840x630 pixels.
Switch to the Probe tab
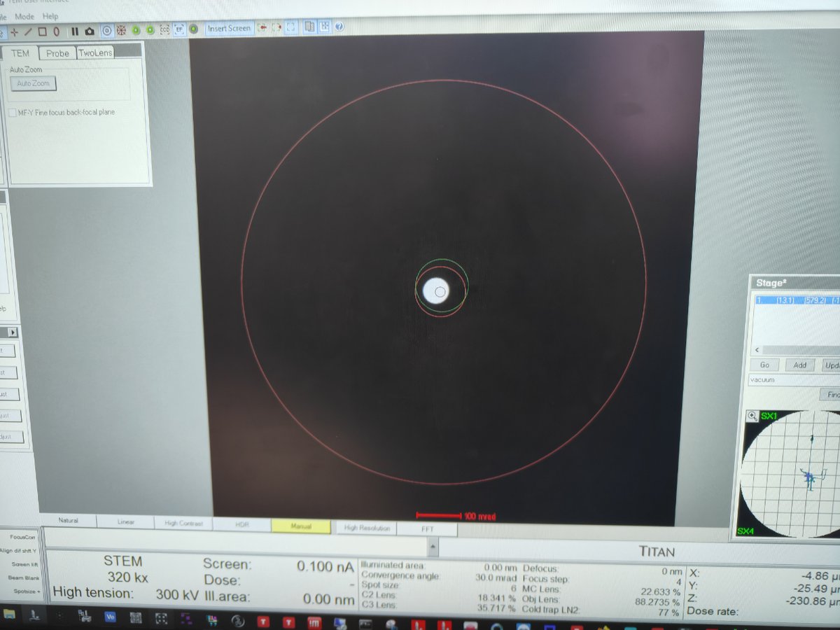[x=57, y=52]
